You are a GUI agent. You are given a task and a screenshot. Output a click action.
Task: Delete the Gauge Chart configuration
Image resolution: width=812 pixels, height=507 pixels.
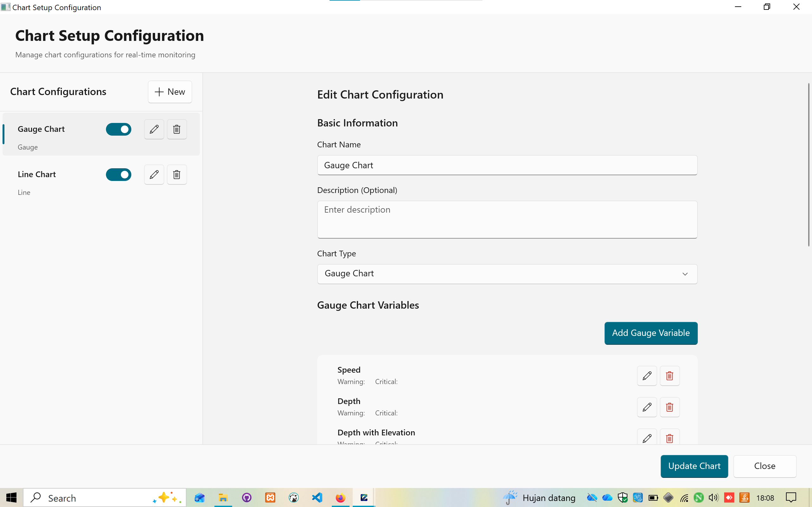click(177, 129)
